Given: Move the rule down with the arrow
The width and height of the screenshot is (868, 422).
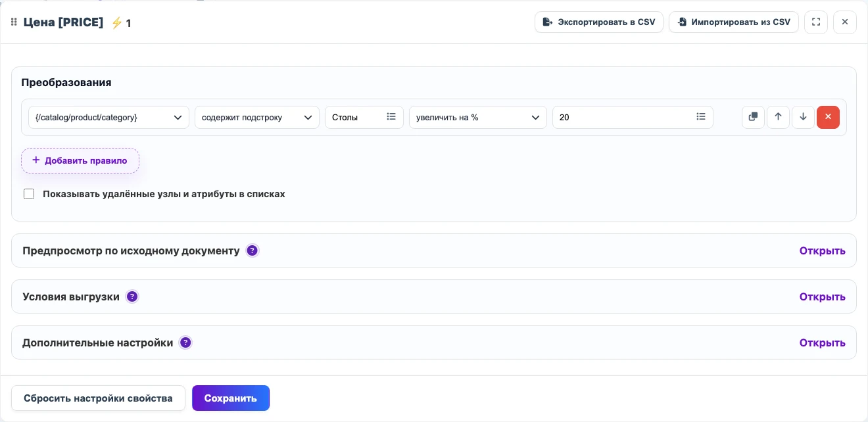Looking at the screenshot, I should (803, 117).
